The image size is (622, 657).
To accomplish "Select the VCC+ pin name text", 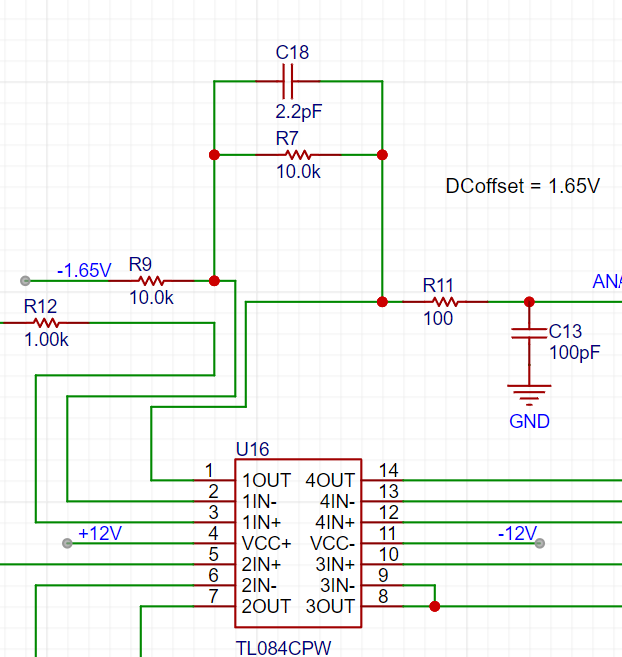I will click(x=267, y=544).
